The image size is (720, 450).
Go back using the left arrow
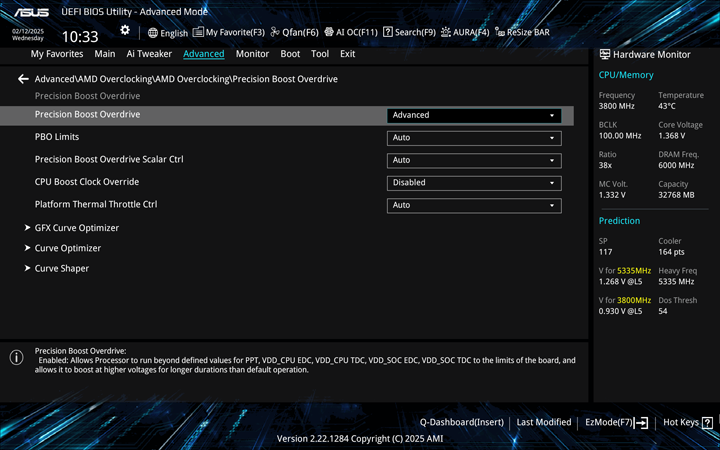tap(23, 79)
